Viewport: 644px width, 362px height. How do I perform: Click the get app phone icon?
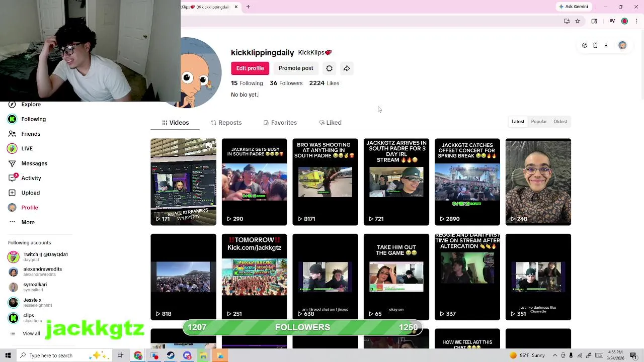pyautogui.click(x=595, y=45)
